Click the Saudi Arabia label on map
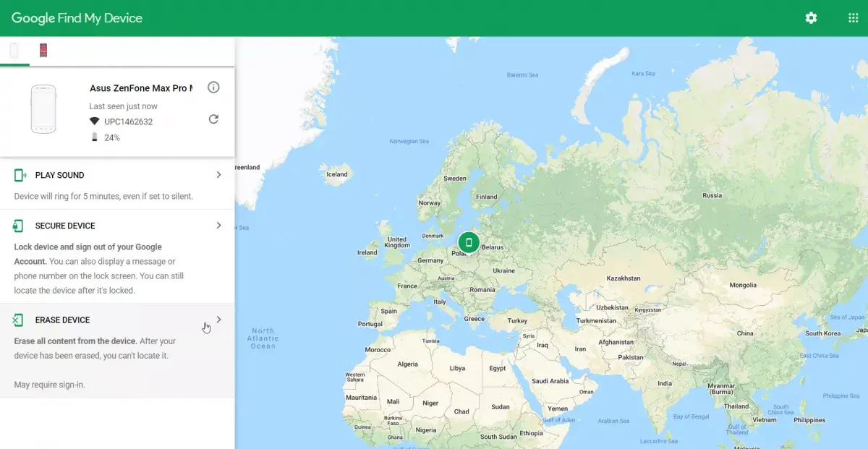 pos(550,381)
